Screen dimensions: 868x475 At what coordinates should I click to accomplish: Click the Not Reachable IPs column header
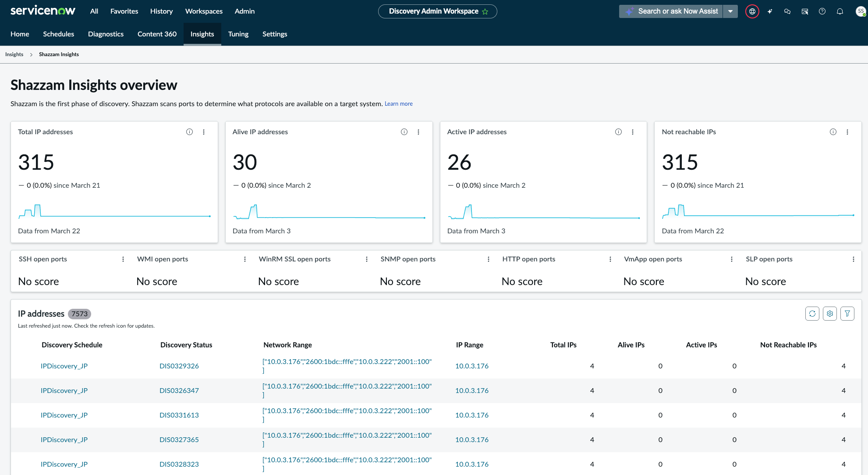point(788,345)
